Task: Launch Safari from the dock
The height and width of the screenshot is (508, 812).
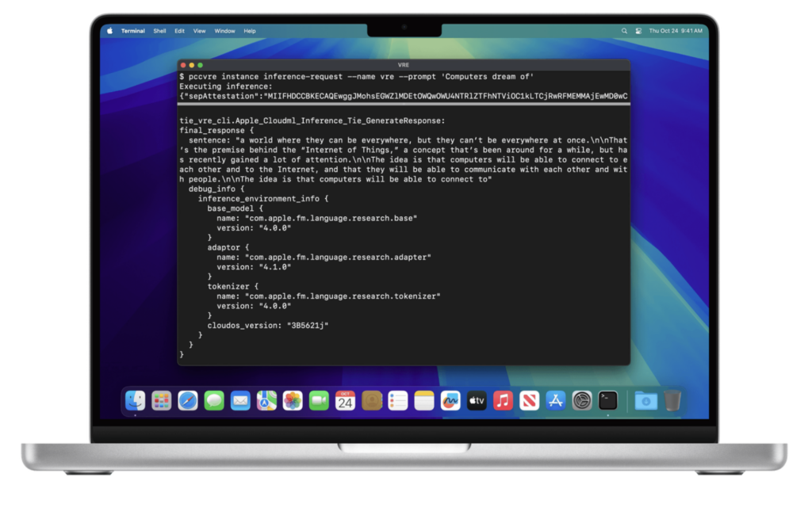Action: (x=188, y=400)
